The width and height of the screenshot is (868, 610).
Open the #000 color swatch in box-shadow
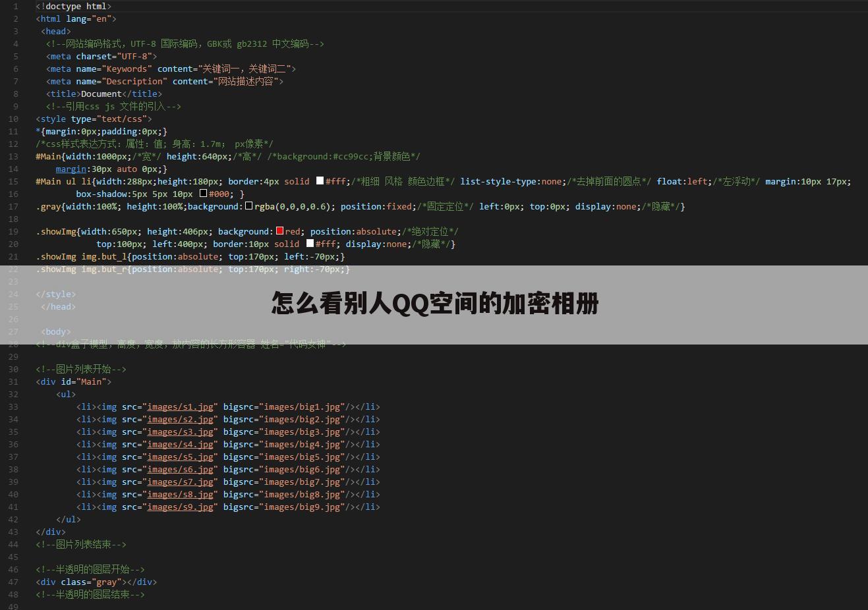[203, 193]
